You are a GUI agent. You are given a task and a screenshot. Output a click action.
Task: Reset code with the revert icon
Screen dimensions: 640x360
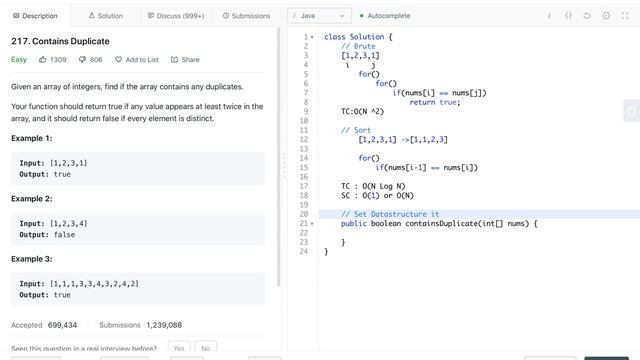(587, 16)
